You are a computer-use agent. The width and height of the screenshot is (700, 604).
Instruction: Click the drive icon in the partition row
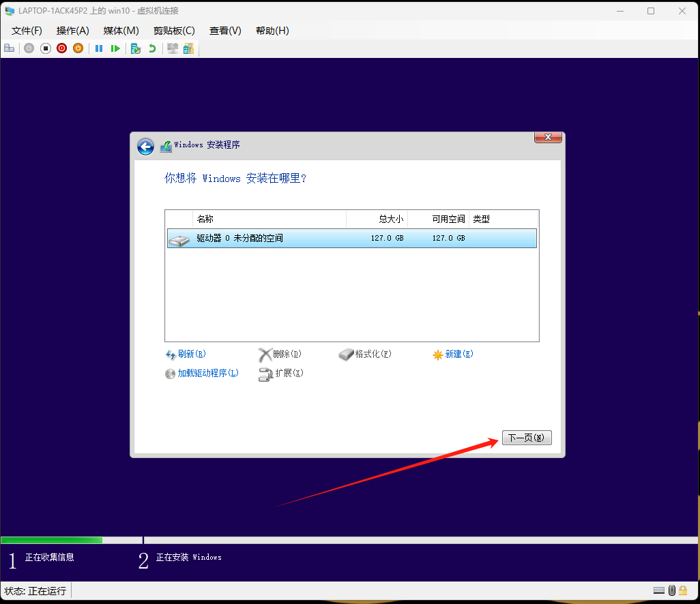pyautogui.click(x=179, y=241)
